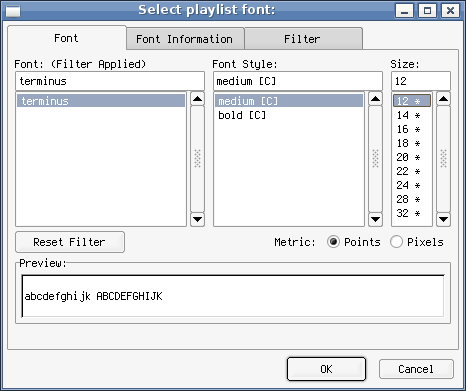Click the Cancel button
Viewport: 466px width, 391px height.
[x=416, y=369]
